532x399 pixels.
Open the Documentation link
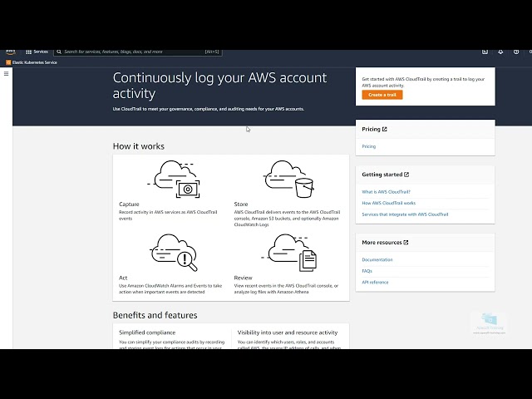[377, 259]
